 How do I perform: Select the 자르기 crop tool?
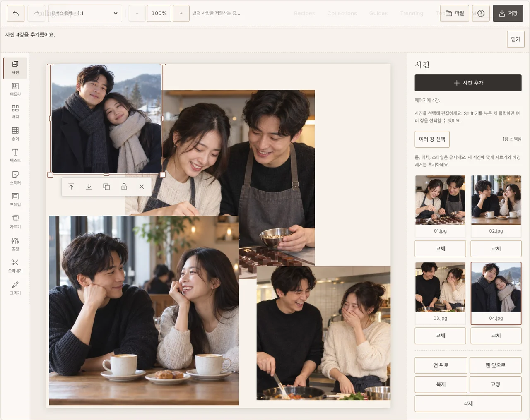point(15,222)
